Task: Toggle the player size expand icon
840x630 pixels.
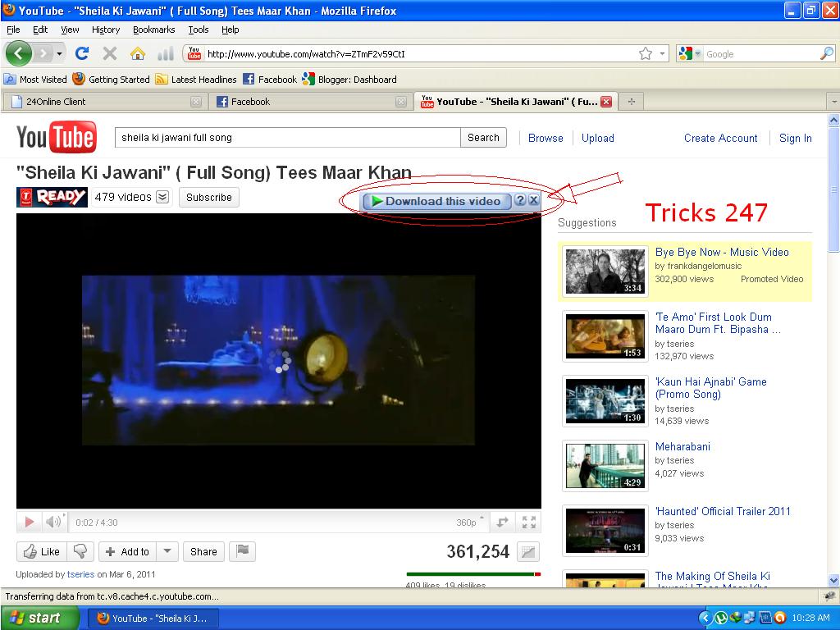Action: pos(502,523)
